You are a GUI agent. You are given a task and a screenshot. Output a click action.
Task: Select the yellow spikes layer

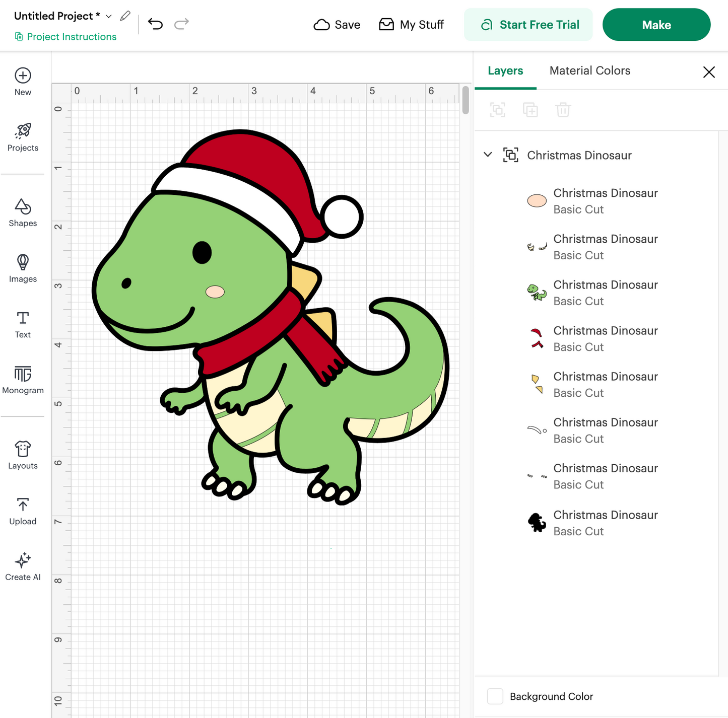(596, 384)
